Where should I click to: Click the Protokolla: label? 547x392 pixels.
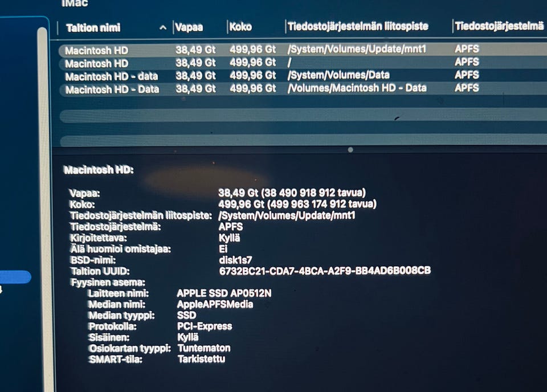pyautogui.click(x=112, y=326)
